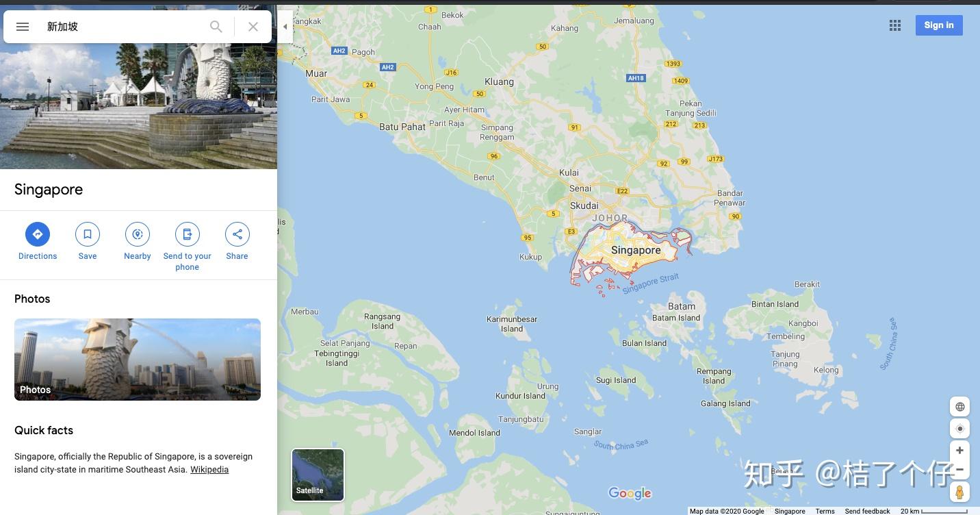Screen dimensions: 980x515
Task: Open the Wikipedia link
Action: 209,470
